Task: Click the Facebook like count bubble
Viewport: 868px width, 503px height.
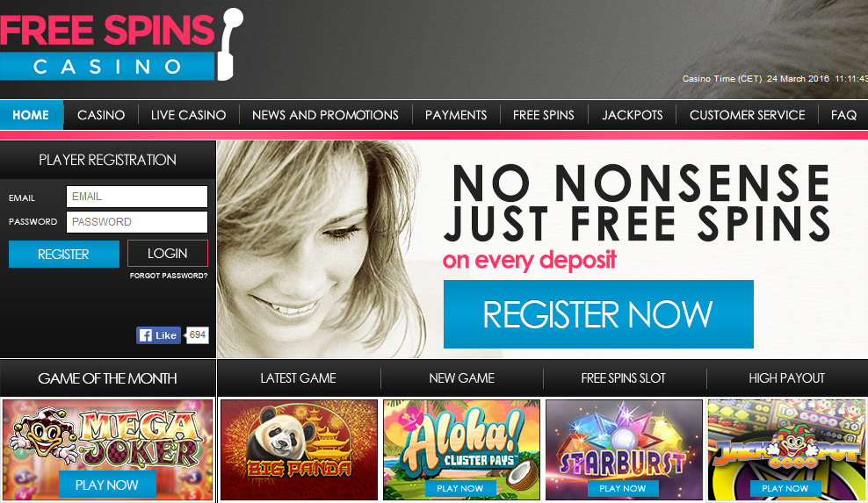Action: (x=197, y=334)
